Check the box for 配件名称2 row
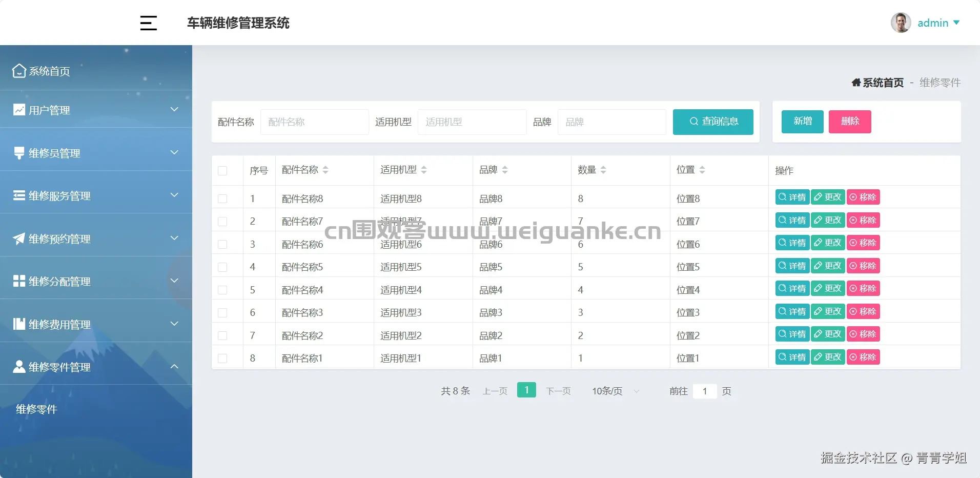Viewport: 980px width, 478px height. point(222,335)
